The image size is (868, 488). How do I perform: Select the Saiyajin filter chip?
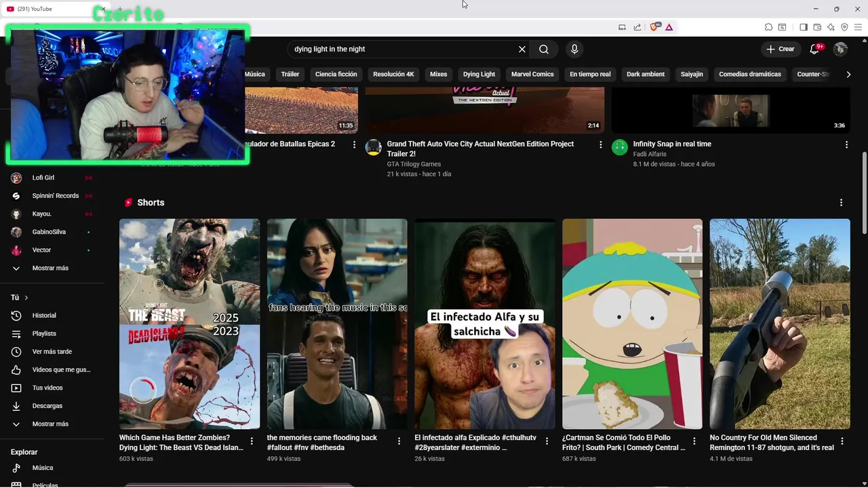(692, 75)
